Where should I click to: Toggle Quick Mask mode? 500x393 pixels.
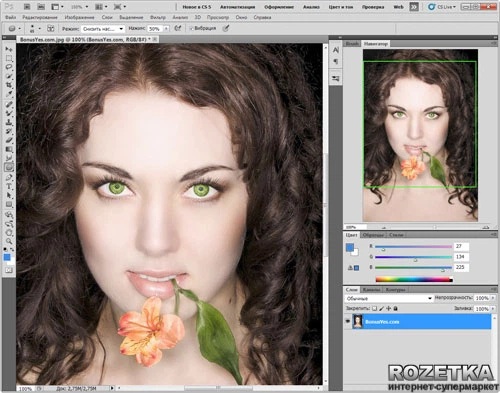coord(9,270)
